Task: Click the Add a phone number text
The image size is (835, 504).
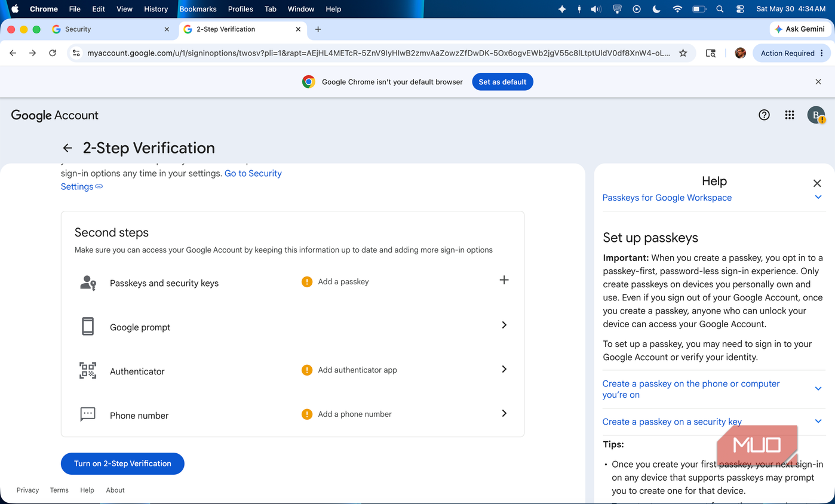Action: (355, 414)
